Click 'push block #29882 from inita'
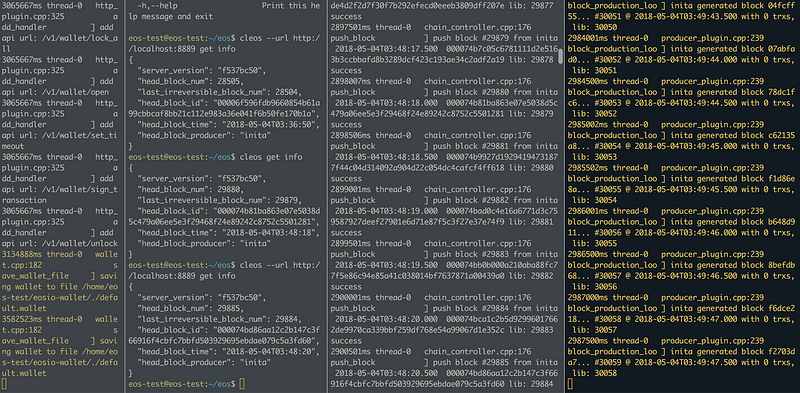Image resolution: width=800 pixels, height=393 pixels. (495, 200)
